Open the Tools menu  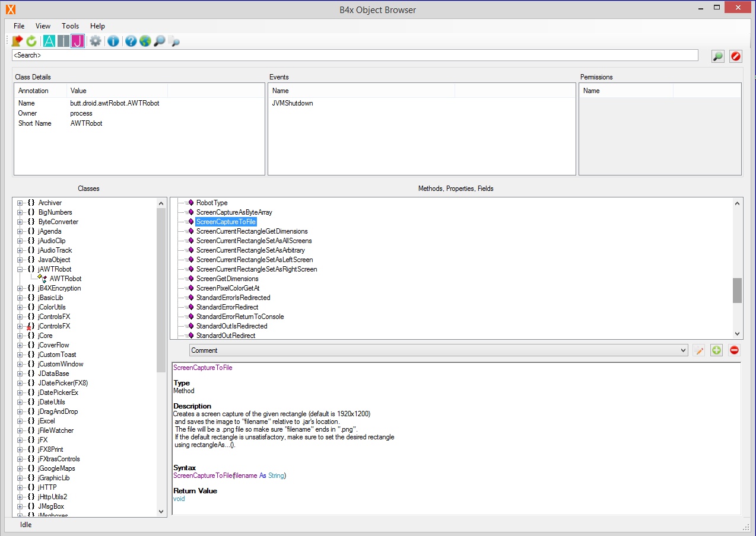[70, 26]
